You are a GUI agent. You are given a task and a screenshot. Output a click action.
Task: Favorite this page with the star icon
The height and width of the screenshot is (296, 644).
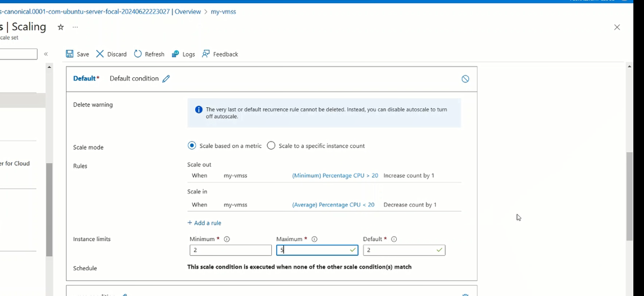pos(60,27)
